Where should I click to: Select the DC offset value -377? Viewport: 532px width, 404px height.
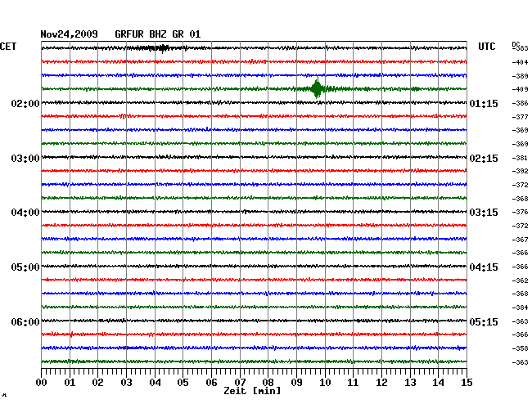[x=520, y=117]
